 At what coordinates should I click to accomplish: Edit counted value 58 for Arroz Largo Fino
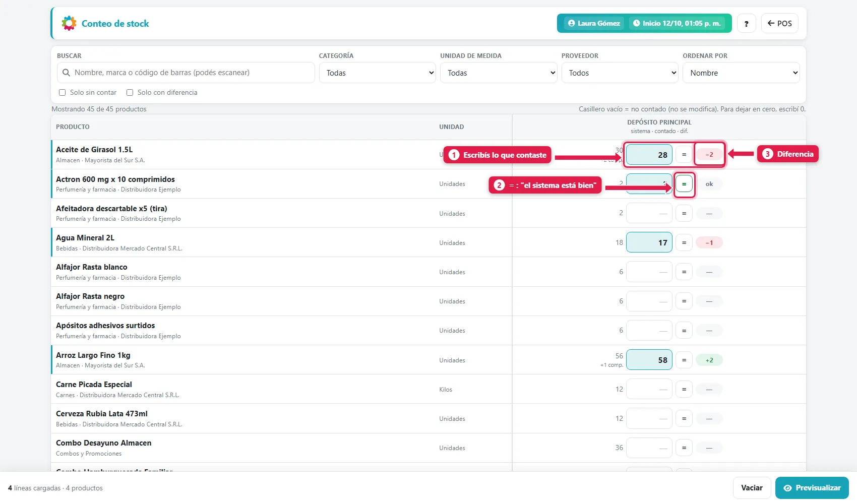pyautogui.click(x=649, y=360)
